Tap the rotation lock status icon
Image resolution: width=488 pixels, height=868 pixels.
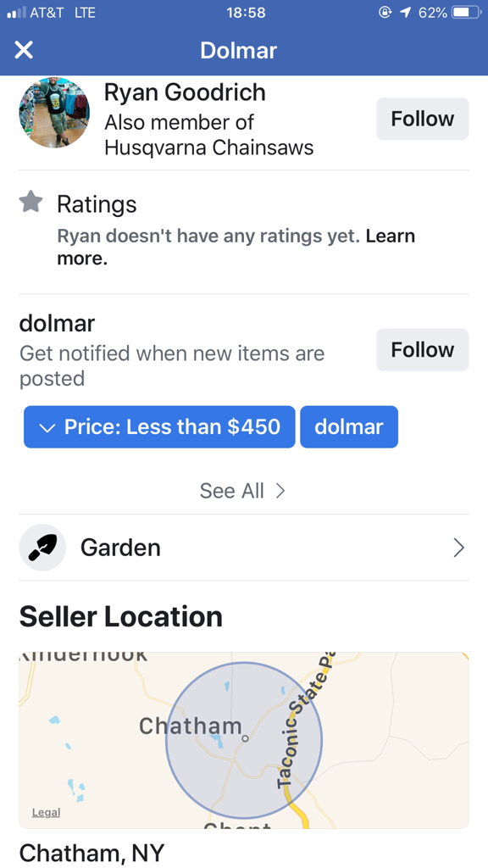point(385,13)
